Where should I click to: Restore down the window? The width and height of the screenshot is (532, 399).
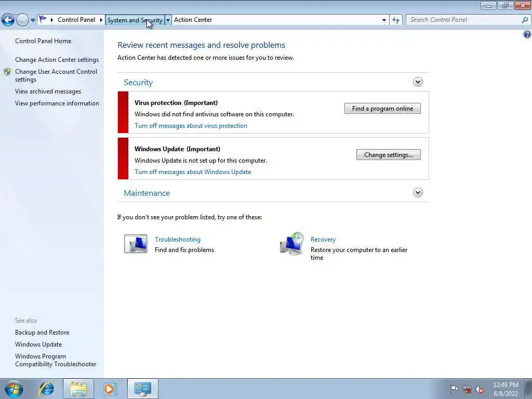tap(506, 5)
